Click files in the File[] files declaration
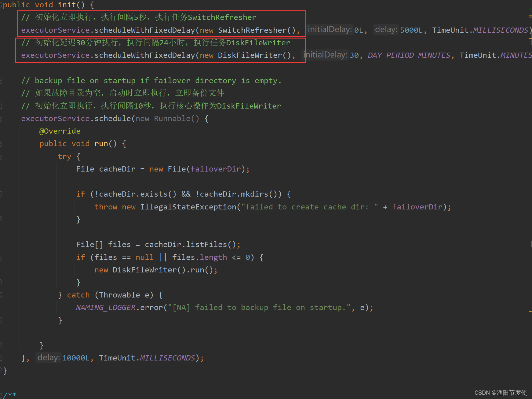The height and width of the screenshot is (399, 532). 119,245
